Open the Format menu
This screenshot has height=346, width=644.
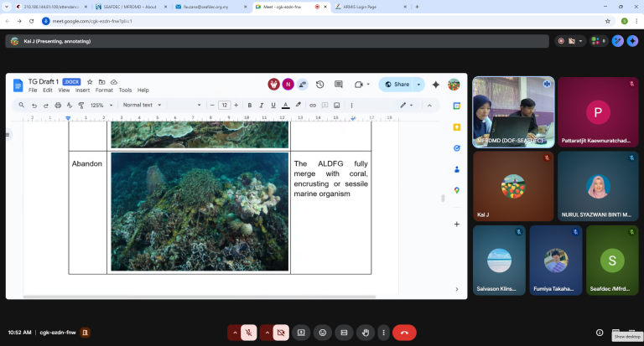104,90
